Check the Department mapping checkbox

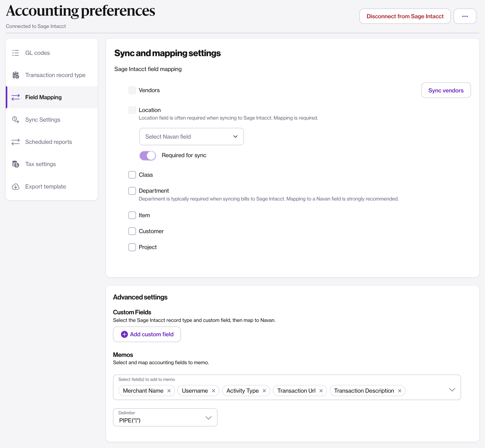tap(132, 191)
